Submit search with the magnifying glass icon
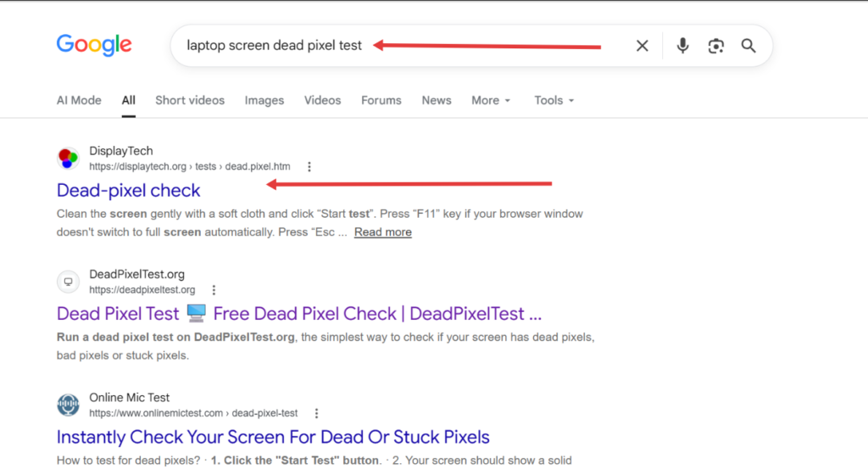868x469 pixels. pyautogui.click(x=748, y=46)
